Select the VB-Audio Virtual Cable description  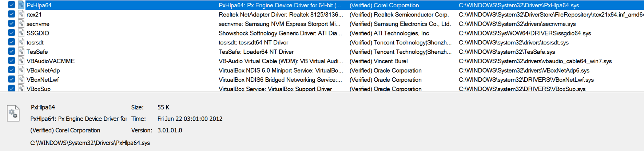click(281, 61)
